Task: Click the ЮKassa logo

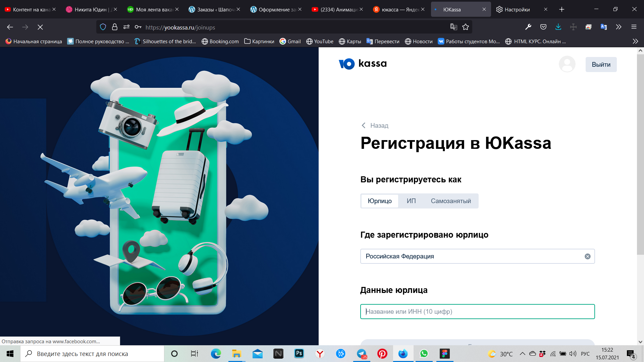Action: click(x=363, y=64)
